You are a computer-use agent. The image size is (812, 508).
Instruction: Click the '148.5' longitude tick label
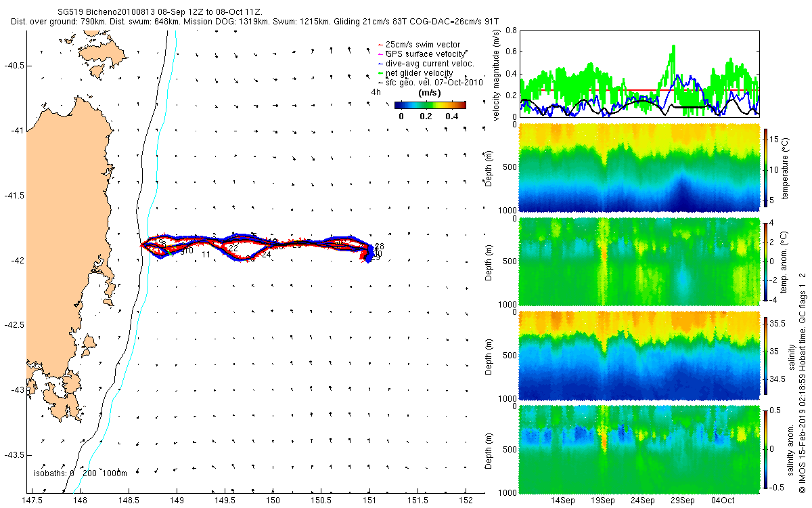click(x=129, y=501)
